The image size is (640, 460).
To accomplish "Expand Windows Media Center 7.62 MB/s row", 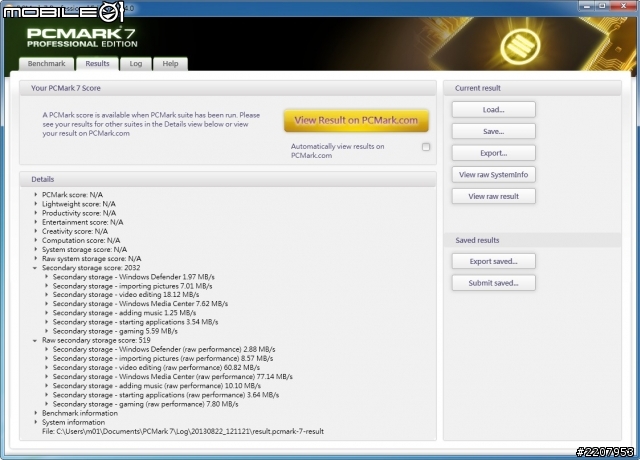I will coord(47,304).
